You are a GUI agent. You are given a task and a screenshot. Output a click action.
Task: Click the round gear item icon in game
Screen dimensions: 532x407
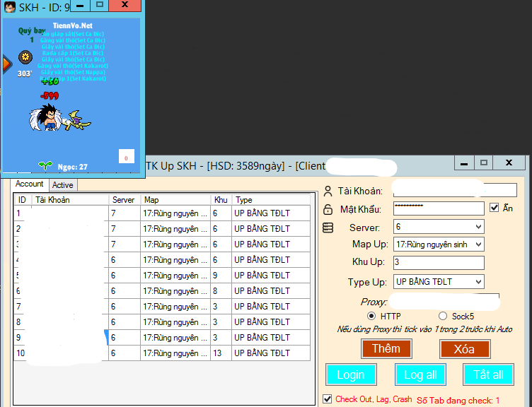25,57
